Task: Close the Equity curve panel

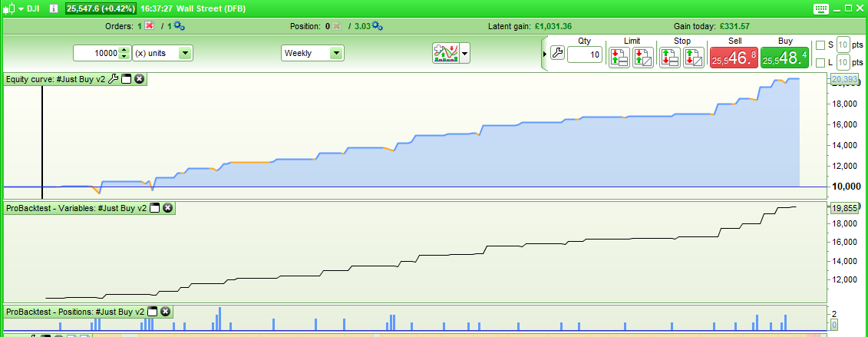Action: pyautogui.click(x=140, y=79)
